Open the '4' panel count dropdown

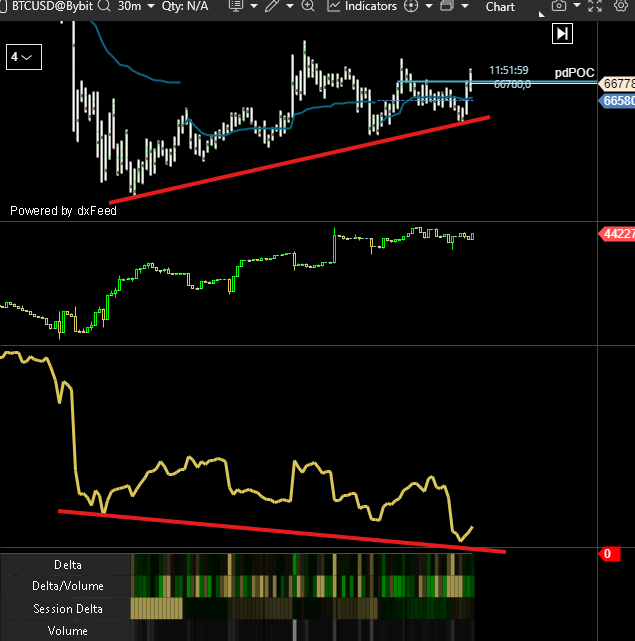(x=24, y=57)
